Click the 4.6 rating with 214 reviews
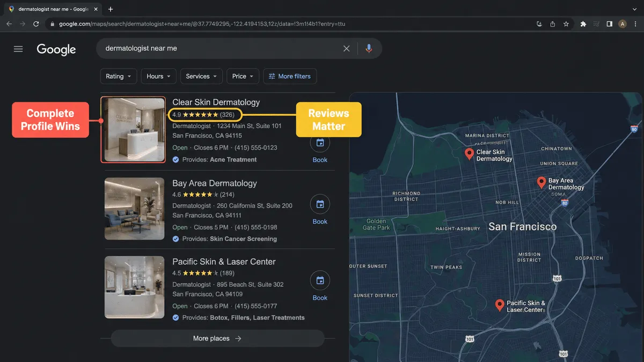This screenshot has width=644, height=362. coord(203,195)
